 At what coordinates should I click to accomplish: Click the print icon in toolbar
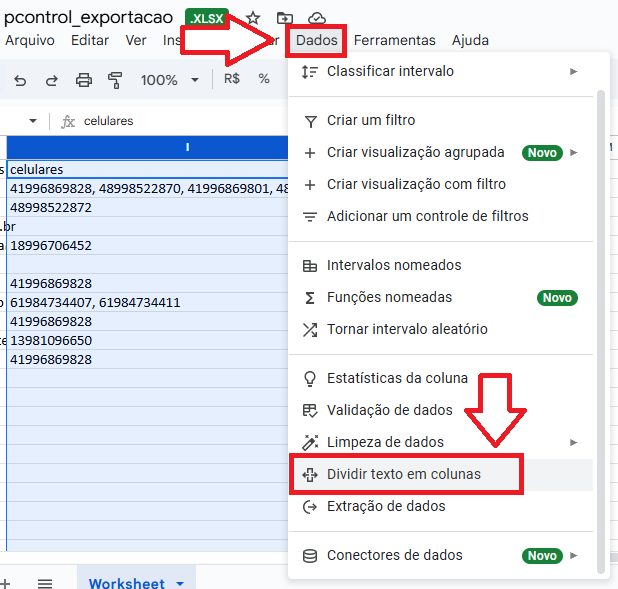[84, 79]
